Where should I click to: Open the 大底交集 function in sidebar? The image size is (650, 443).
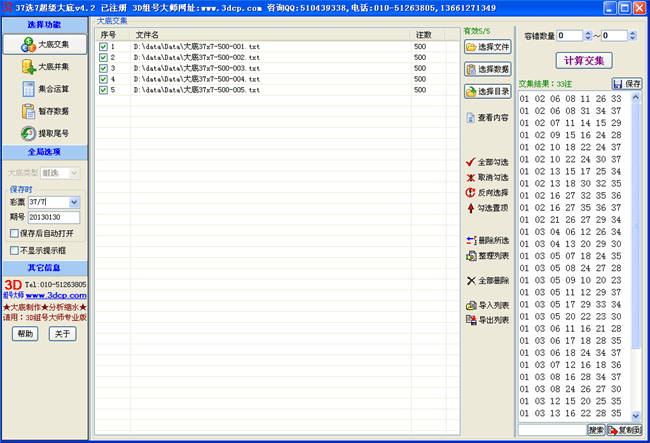pos(45,44)
